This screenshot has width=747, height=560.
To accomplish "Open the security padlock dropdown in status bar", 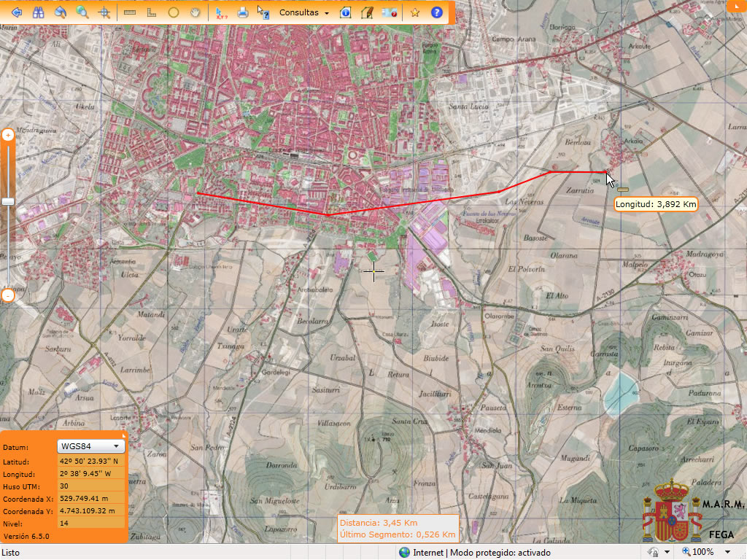I will coord(667,552).
